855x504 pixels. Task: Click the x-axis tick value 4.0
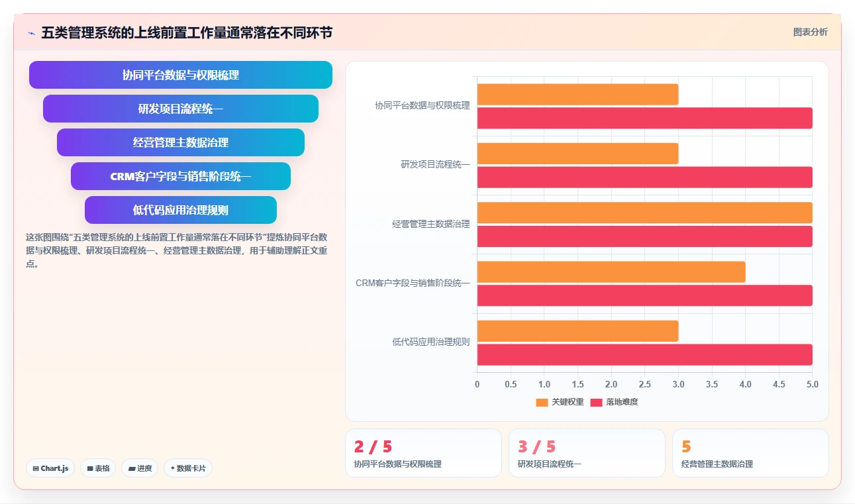click(745, 384)
